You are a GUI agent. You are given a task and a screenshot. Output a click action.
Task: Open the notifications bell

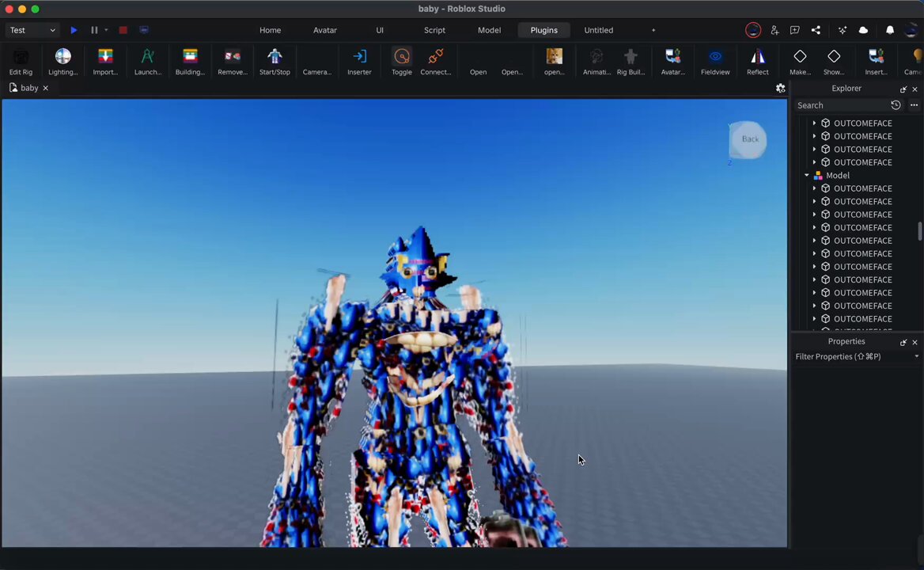(x=890, y=30)
